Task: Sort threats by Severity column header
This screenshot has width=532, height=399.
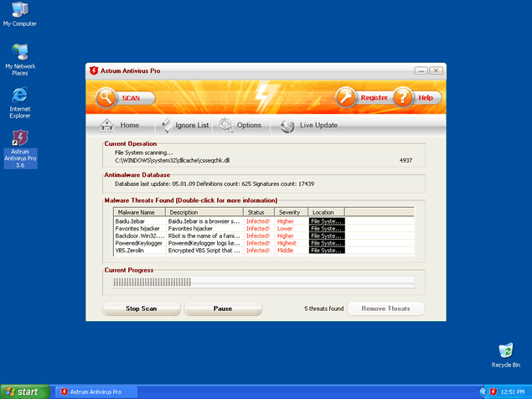Action: [291, 213]
